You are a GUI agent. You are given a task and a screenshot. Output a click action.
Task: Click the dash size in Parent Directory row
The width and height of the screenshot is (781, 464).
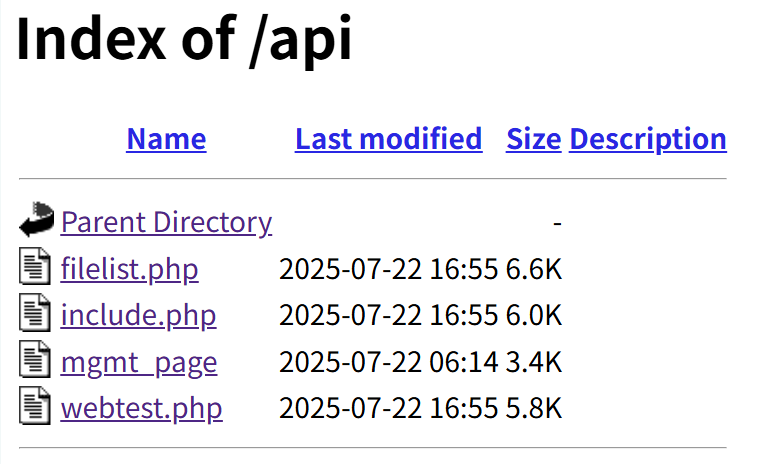pyautogui.click(x=557, y=222)
